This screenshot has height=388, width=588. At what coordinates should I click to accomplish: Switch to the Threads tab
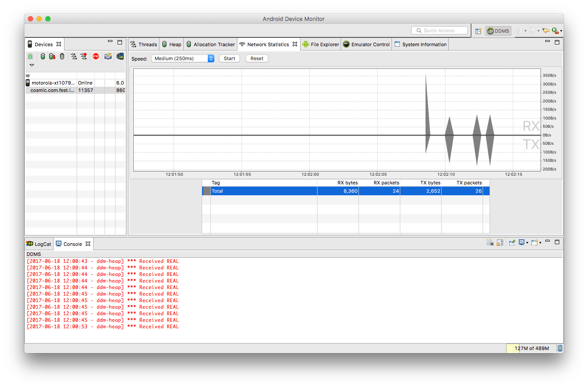pos(144,44)
